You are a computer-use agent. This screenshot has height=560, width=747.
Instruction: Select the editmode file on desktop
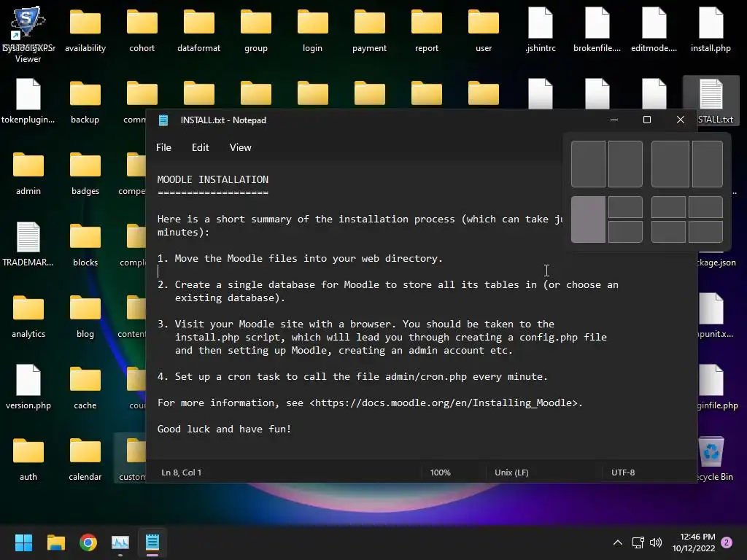pyautogui.click(x=654, y=31)
